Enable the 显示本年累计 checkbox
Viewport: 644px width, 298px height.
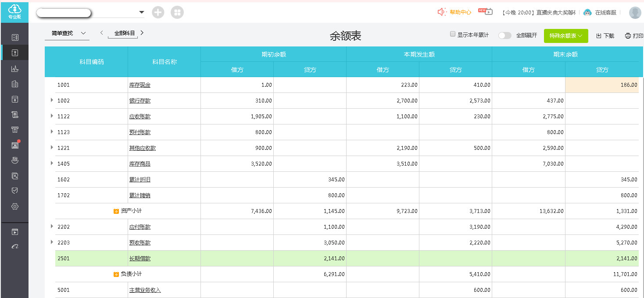[453, 34]
